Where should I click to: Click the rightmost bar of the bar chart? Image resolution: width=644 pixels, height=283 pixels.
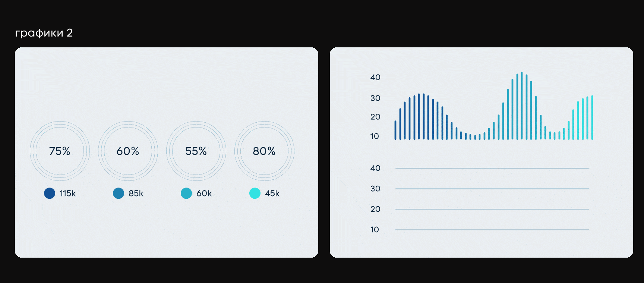tap(592, 117)
